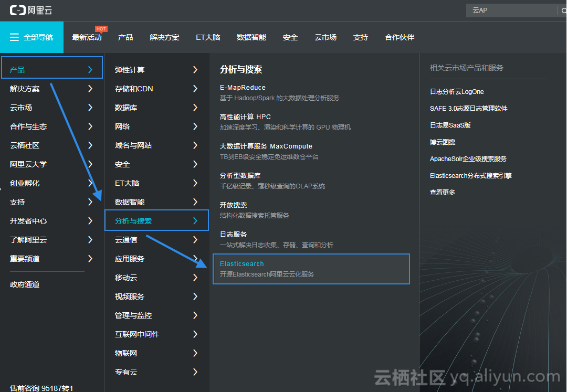Select the 移动云 category
Screen dimensions: 567x392
(x=126, y=278)
